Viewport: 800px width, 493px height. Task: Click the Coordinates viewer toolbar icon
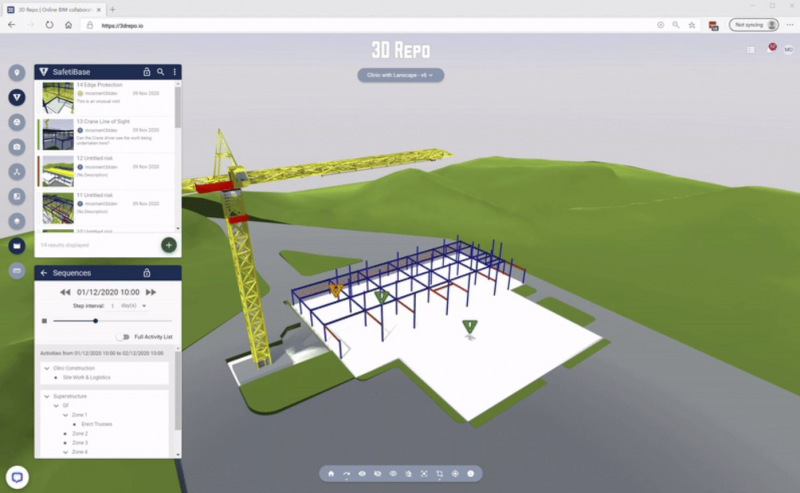coord(455,474)
